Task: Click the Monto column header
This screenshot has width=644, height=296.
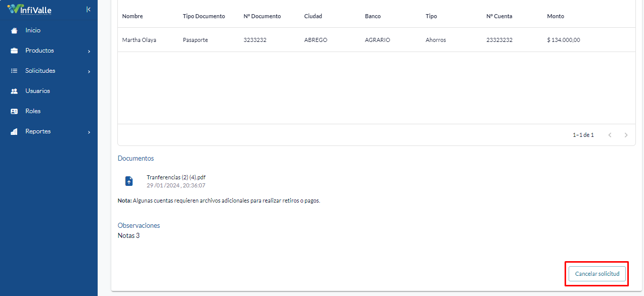Action: coord(555,16)
